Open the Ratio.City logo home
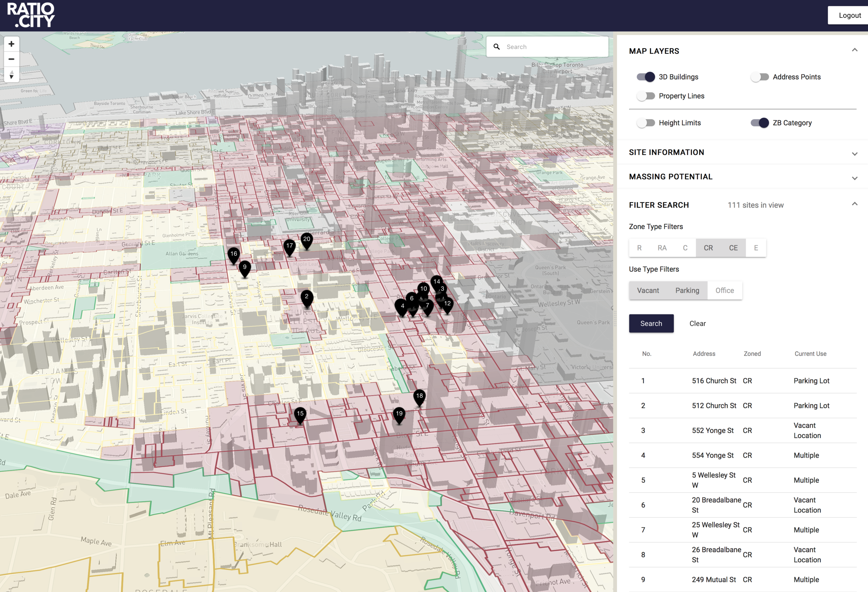Screen dimensions: 868x592 [31, 15]
